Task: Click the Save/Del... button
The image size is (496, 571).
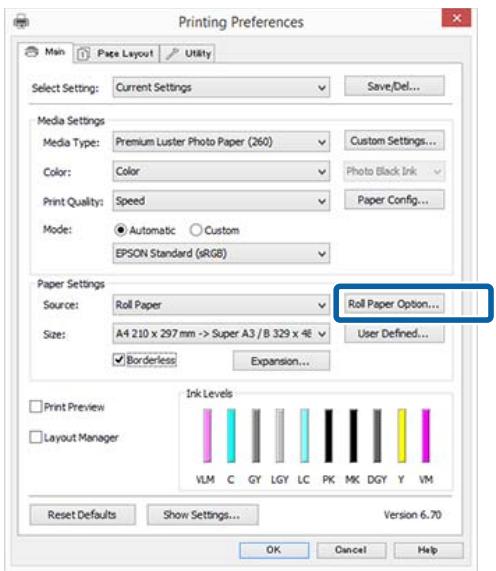Action: tap(394, 86)
